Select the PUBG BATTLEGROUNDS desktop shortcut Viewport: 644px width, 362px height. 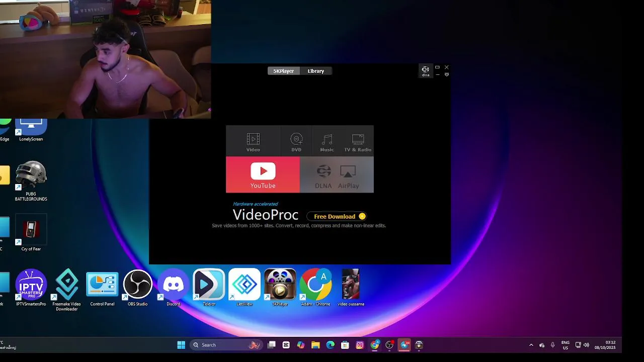pyautogui.click(x=31, y=182)
